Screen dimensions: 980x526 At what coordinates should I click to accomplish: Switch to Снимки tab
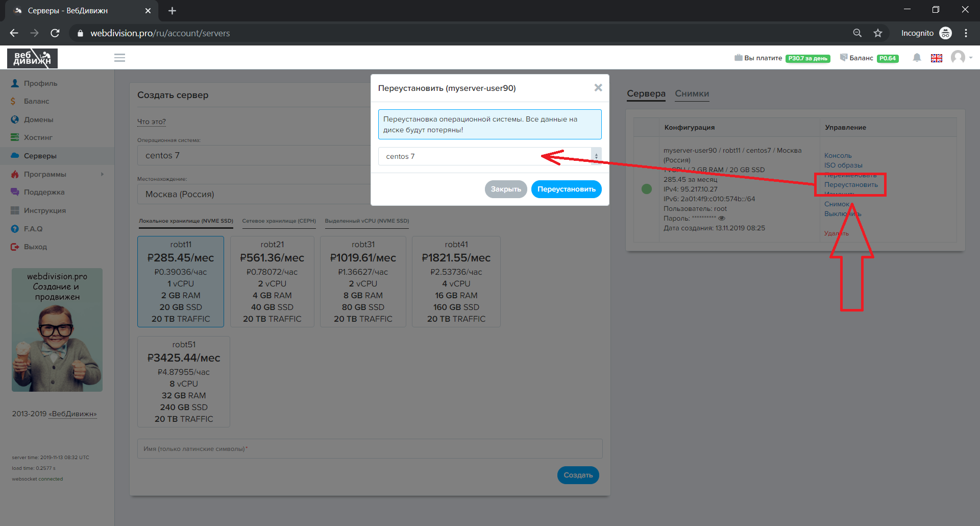pyautogui.click(x=692, y=94)
